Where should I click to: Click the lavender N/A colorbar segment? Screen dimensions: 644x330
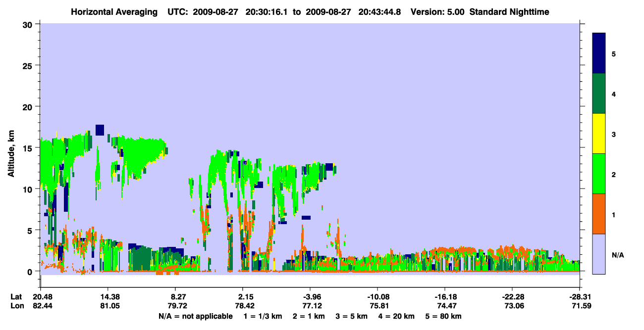click(x=599, y=254)
